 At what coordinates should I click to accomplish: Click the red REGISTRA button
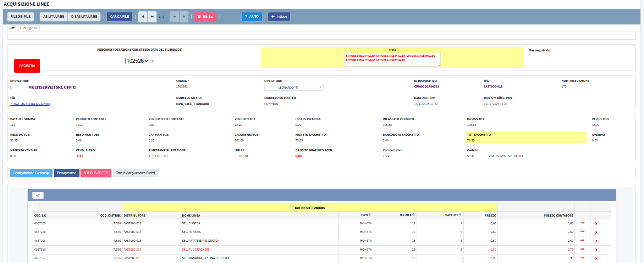27,66
